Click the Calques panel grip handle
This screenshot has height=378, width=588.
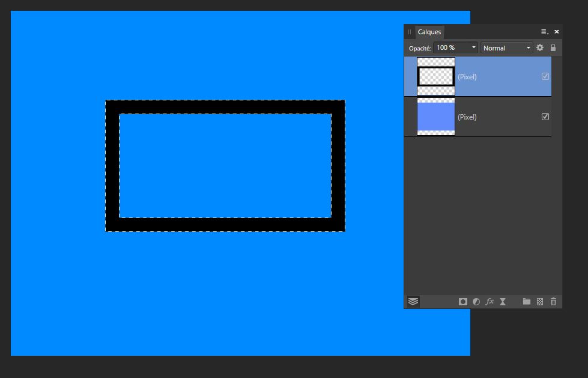point(410,32)
